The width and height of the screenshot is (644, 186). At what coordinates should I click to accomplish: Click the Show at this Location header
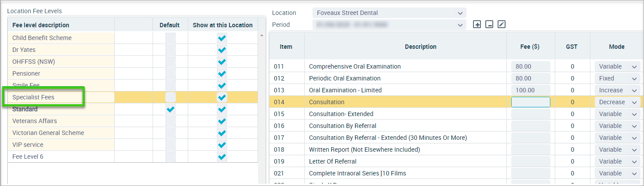[x=222, y=25]
